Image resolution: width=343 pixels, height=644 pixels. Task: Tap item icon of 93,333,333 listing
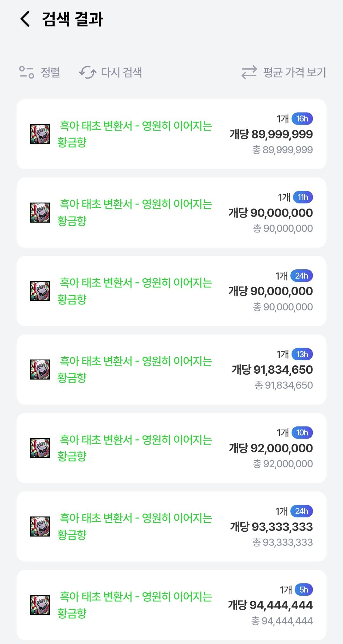click(x=40, y=526)
